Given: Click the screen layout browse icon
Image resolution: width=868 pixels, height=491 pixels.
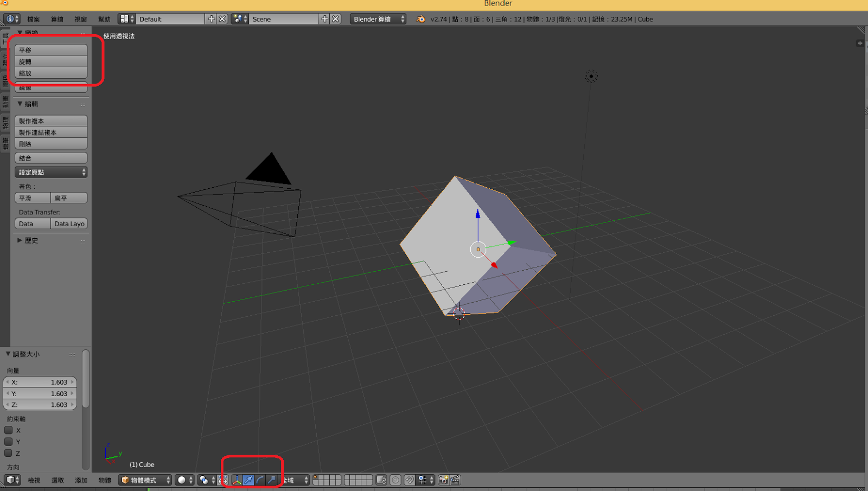Looking at the screenshot, I should pyautogui.click(x=126, y=19).
